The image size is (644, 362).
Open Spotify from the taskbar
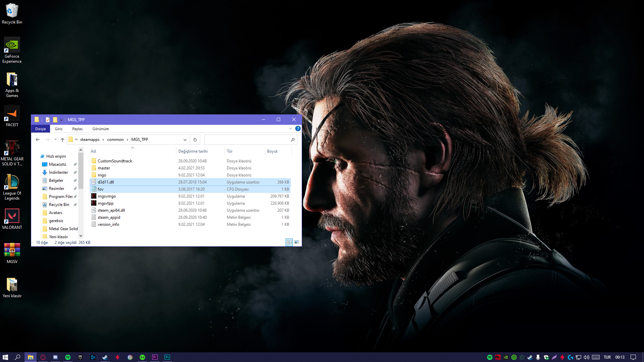pos(68,357)
